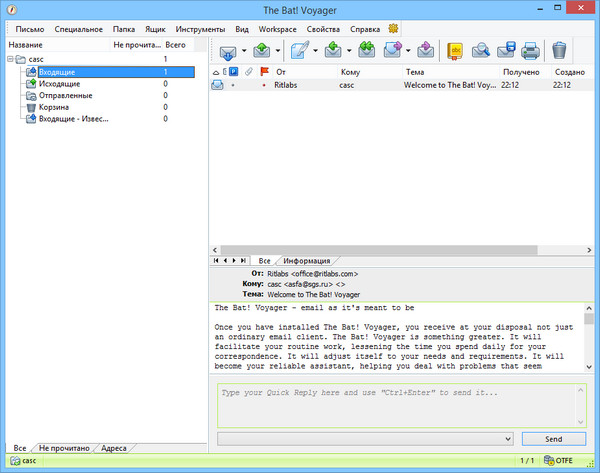Click the Send button
Image resolution: width=600 pixels, height=473 pixels.
click(553, 439)
